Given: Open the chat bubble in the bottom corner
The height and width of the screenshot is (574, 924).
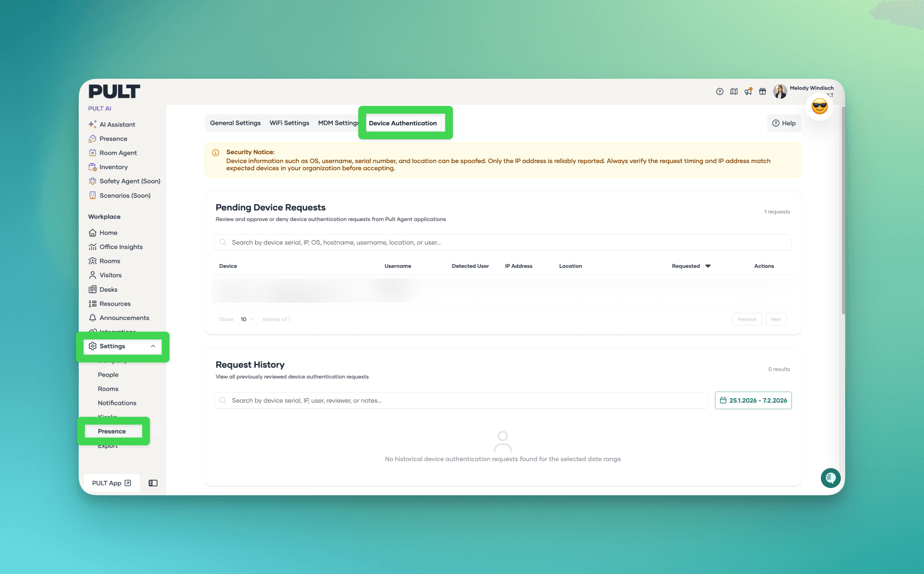Looking at the screenshot, I should pos(830,478).
